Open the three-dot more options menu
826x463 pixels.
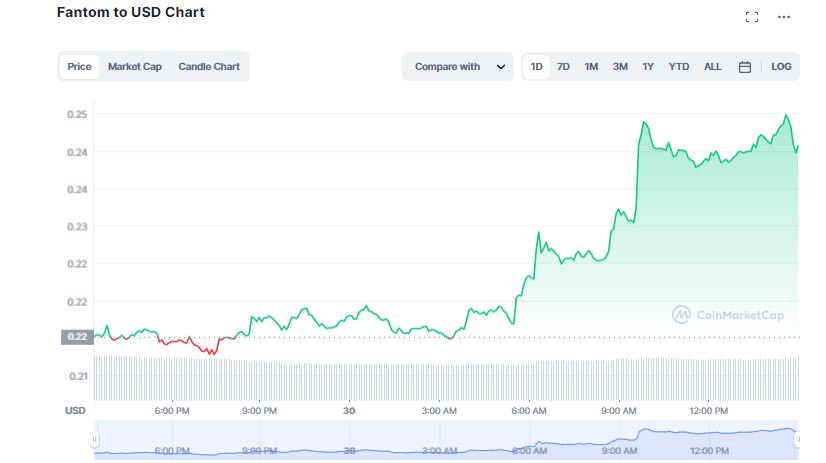point(784,17)
